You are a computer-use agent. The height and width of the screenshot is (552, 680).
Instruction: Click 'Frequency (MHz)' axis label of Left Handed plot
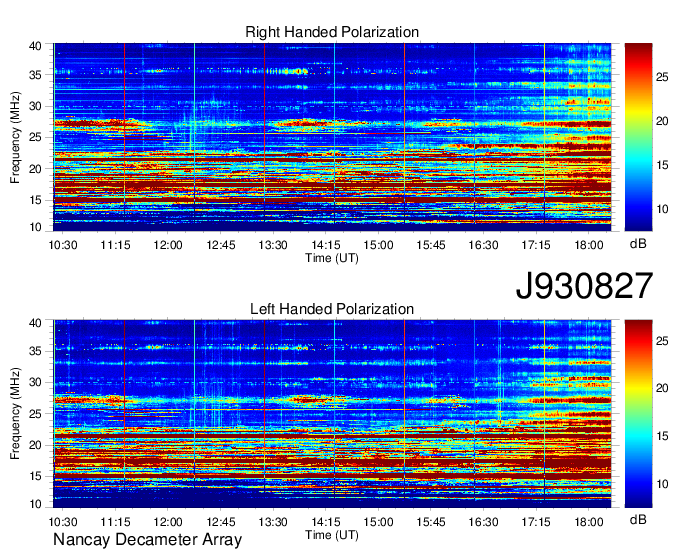[x=15, y=414]
